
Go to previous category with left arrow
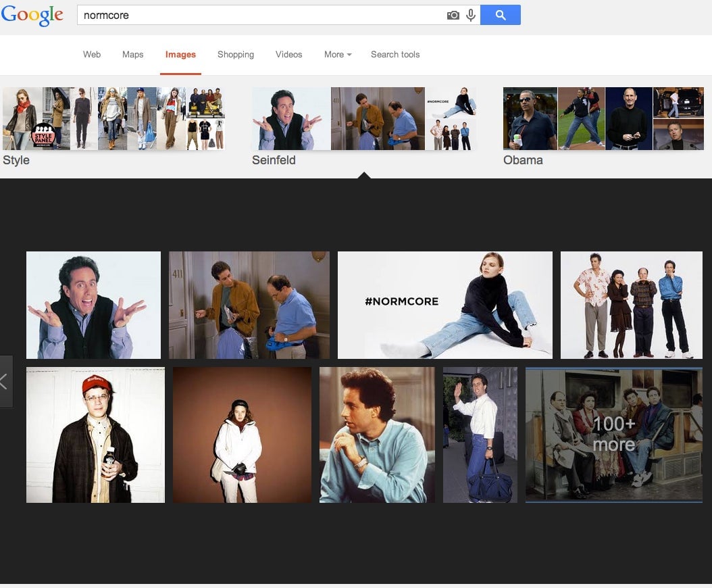(5, 382)
